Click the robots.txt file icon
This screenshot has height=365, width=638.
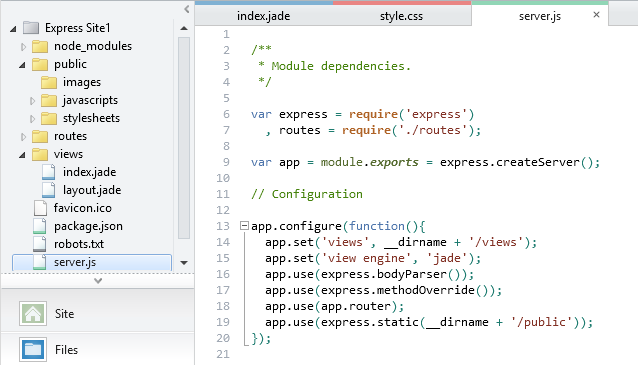[x=39, y=244]
